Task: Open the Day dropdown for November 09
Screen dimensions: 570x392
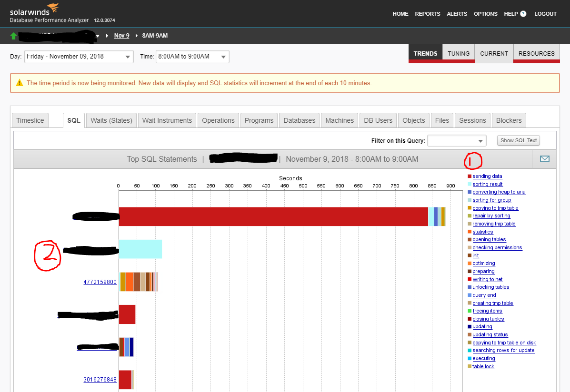Action: click(x=79, y=56)
